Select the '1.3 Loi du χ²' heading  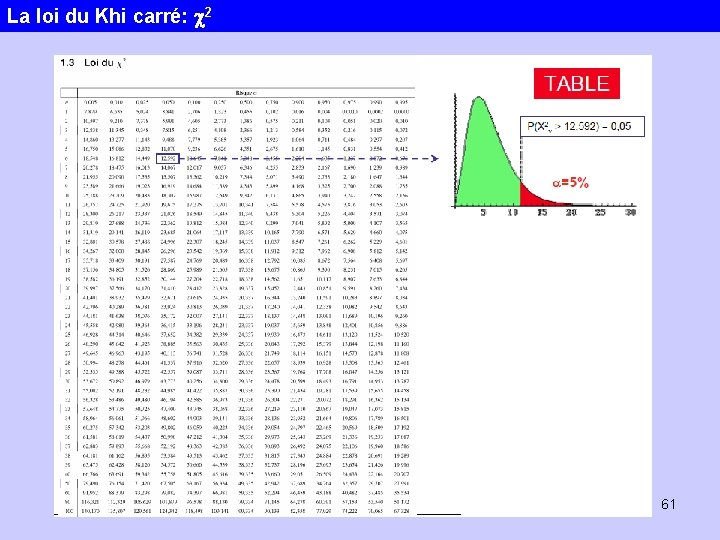[93, 63]
